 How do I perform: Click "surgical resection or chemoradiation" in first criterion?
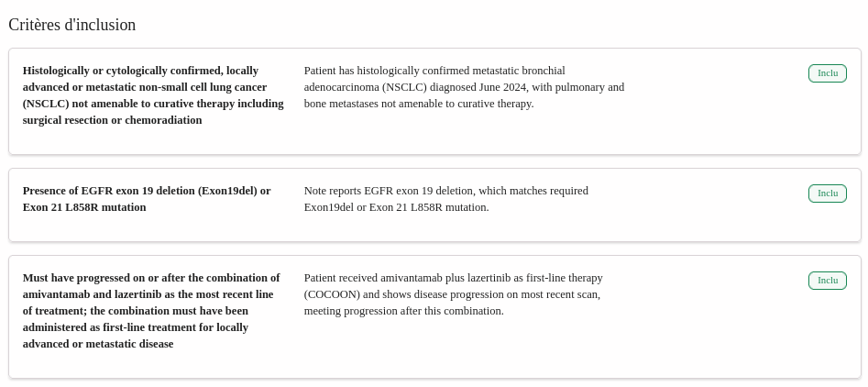tap(112, 120)
